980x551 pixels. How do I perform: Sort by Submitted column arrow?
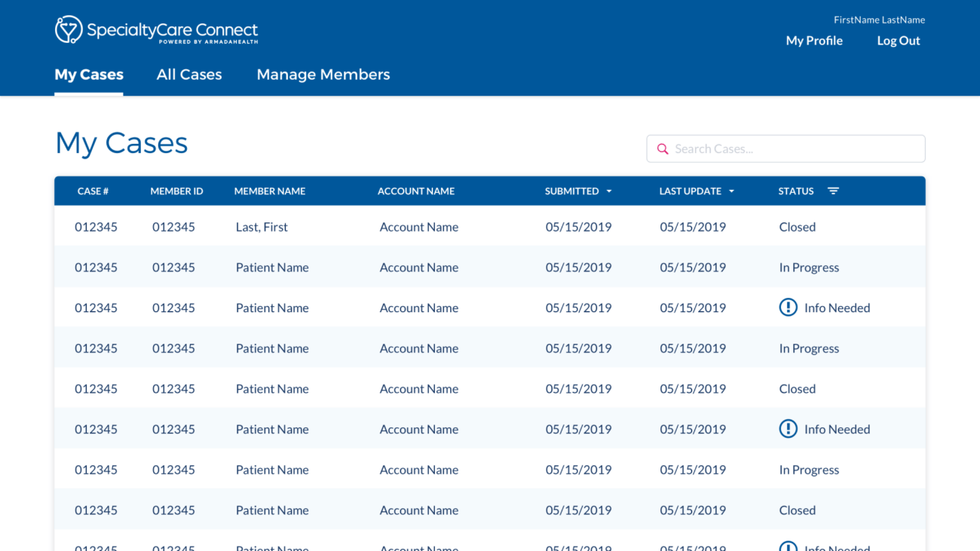(609, 191)
